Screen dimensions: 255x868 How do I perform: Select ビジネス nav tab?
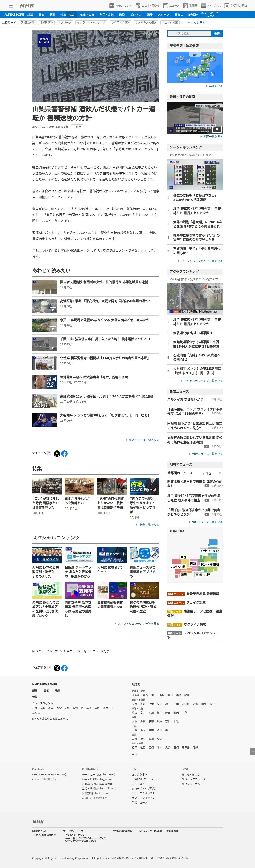pos(135,15)
